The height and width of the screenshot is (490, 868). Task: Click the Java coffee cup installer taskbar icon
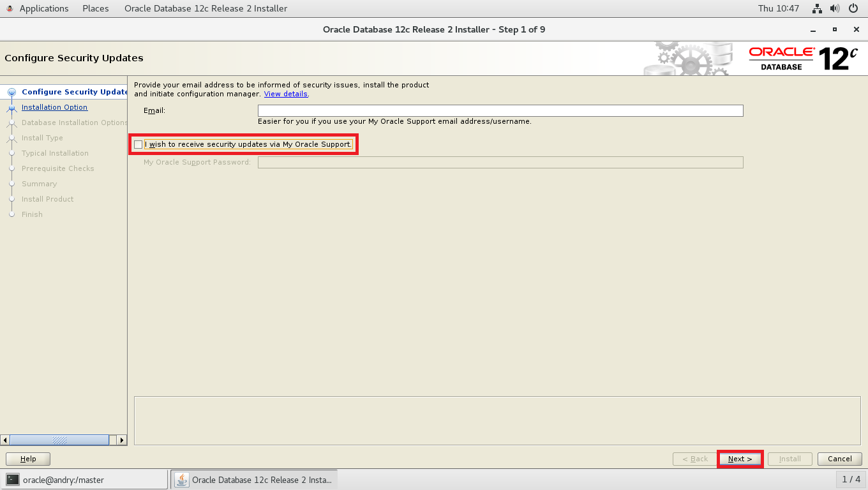[181, 479]
